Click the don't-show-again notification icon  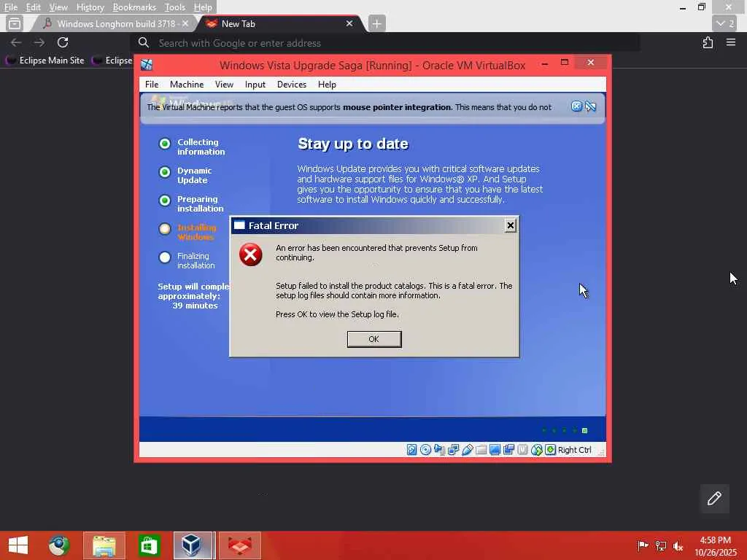point(591,106)
